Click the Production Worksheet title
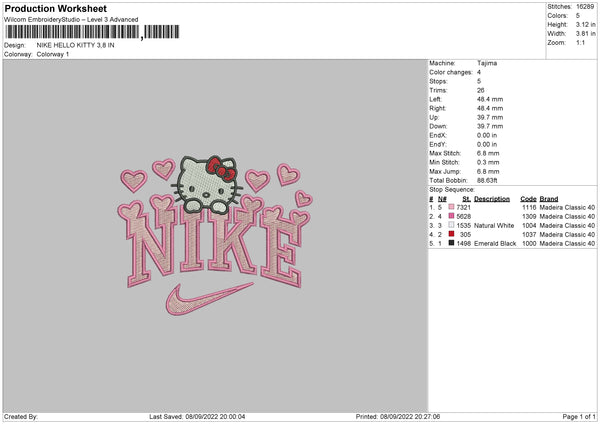The width and height of the screenshot is (600, 424). (55, 8)
